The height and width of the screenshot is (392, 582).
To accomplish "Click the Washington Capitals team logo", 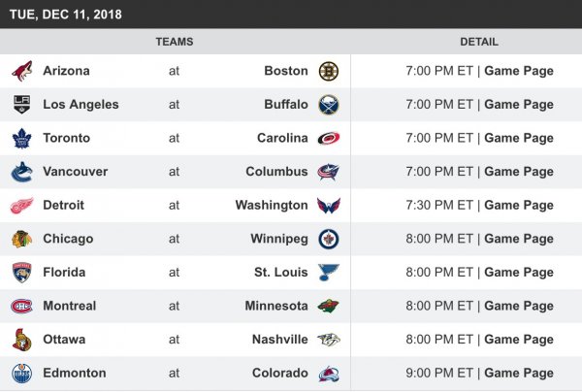I will tap(329, 206).
